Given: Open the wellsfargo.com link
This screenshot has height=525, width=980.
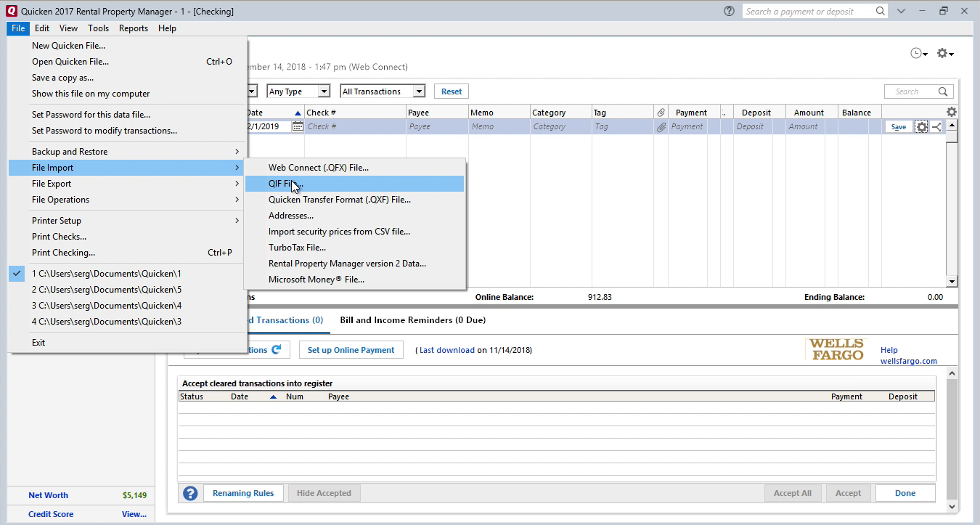Looking at the screenshot, I should (x=909, y=361).
